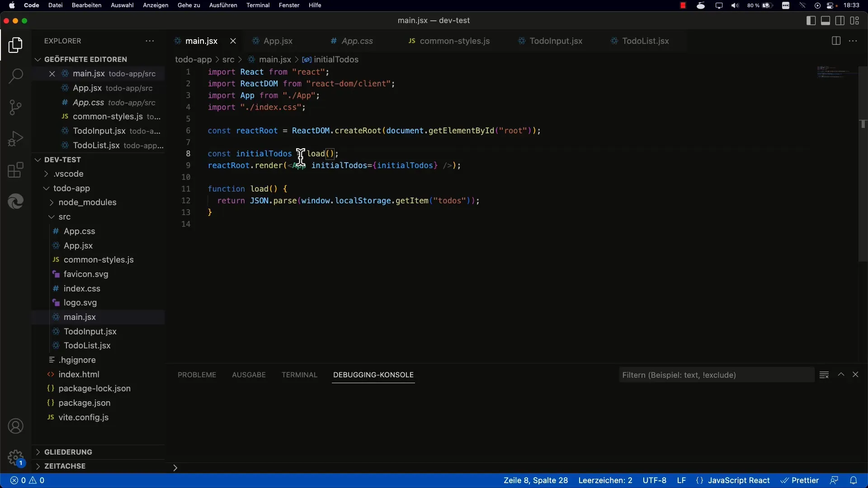Screen dimensions: 868x488
Task: Close the main.jsx editor tab
Action: tap(233, 41)
